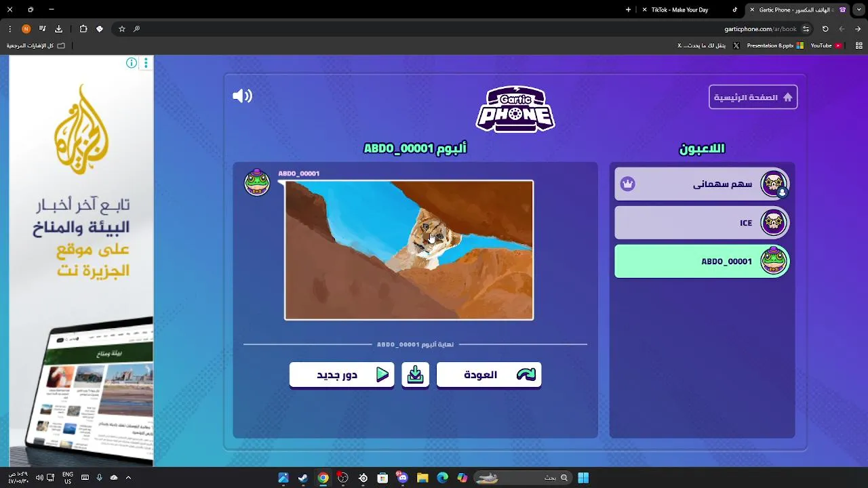Click the avatar of player سهم سهمانى
868x488 pixels.
click(774, 184)
